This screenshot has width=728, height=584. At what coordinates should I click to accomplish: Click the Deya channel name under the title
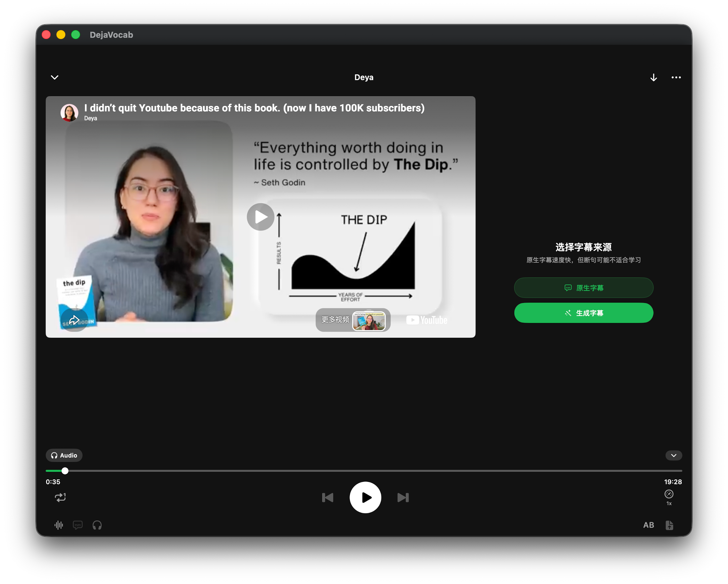(x=90, y=118)
